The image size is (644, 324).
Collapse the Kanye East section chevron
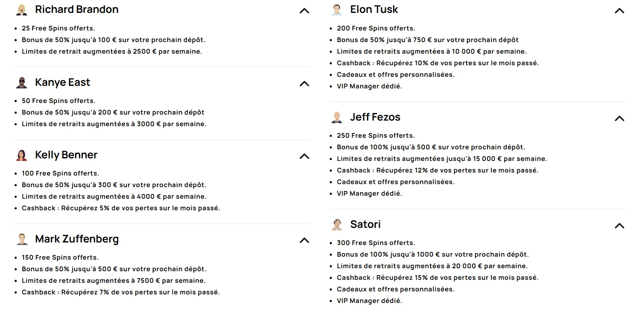point(304,84)
